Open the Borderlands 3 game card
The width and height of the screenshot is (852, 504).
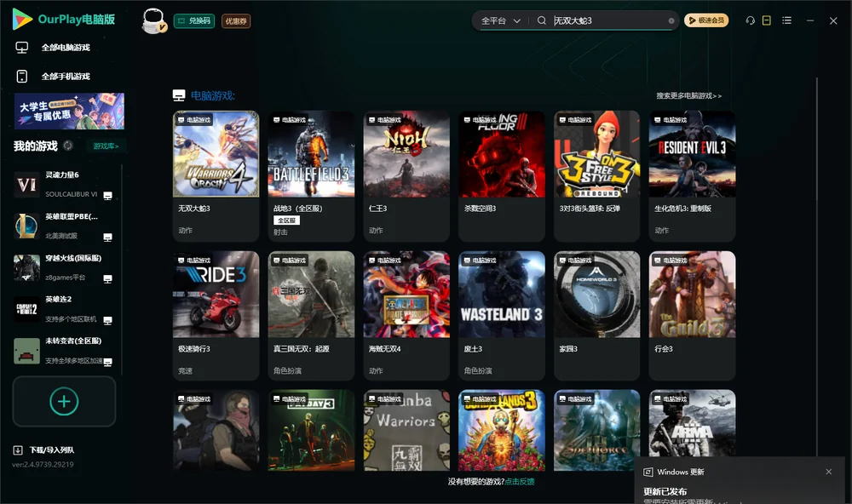tap(502, 430)
